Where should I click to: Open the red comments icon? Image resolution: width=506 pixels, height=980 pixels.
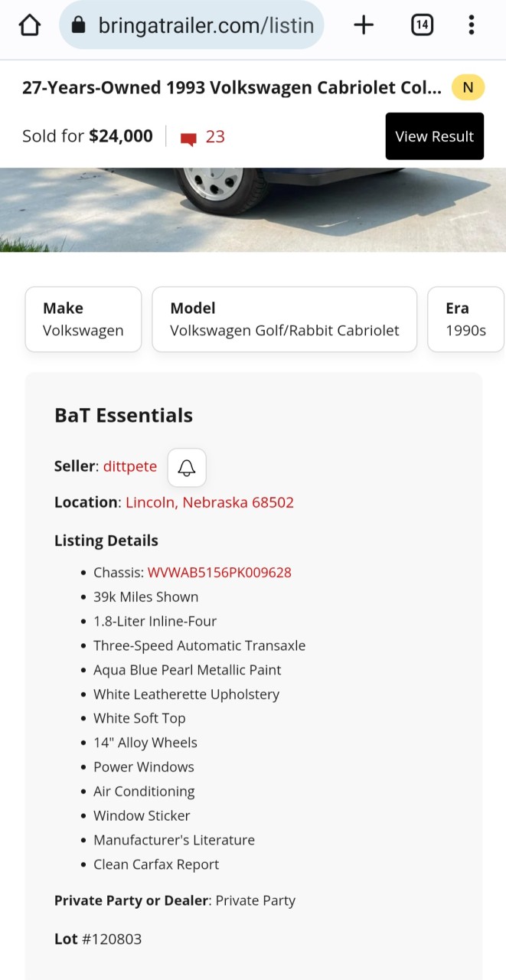188,139
